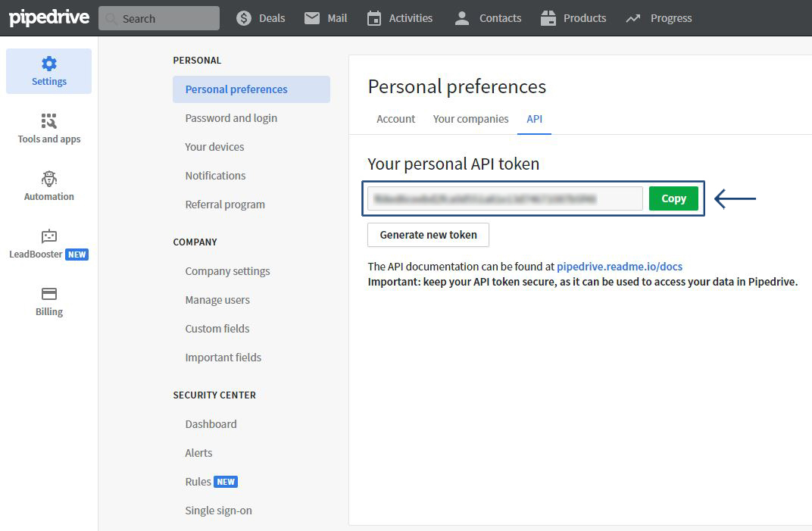
Task: Go to Activities in the top bar
Action: [x=400, y=18]
